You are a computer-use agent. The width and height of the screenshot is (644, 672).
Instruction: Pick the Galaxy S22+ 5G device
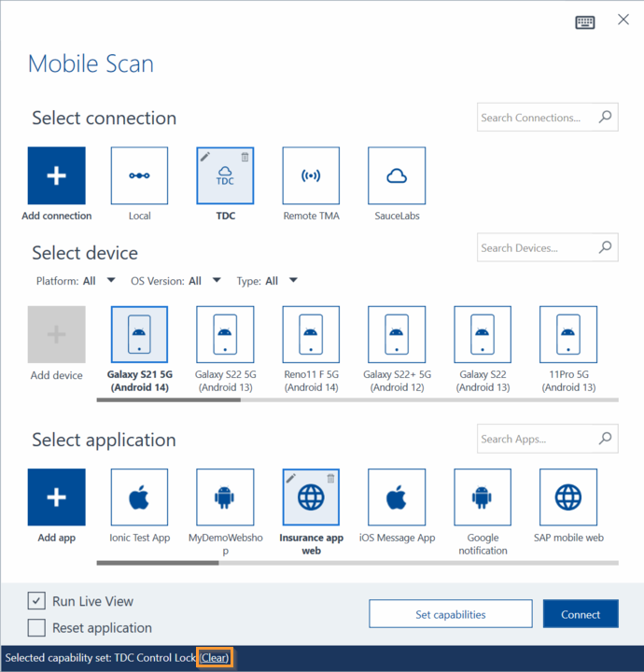coord(397,334)
